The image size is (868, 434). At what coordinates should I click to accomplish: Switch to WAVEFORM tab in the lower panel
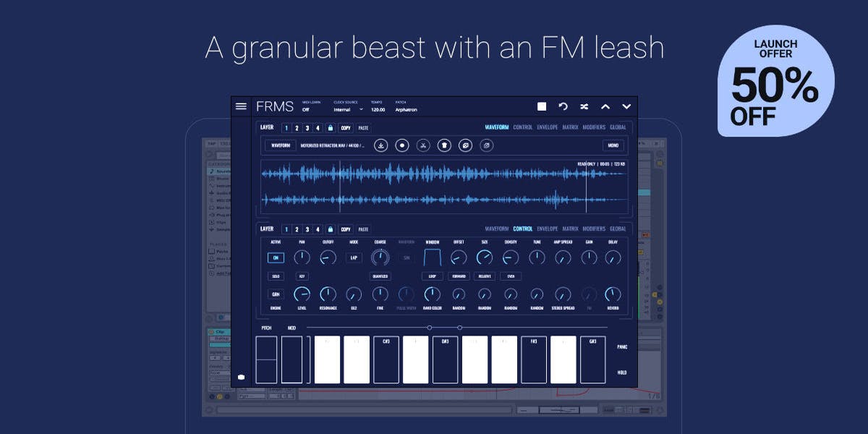497,229
